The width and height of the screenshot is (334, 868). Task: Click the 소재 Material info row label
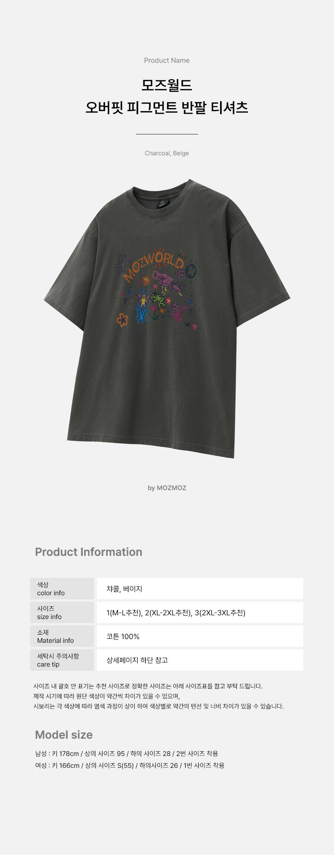tap(62, 636)
